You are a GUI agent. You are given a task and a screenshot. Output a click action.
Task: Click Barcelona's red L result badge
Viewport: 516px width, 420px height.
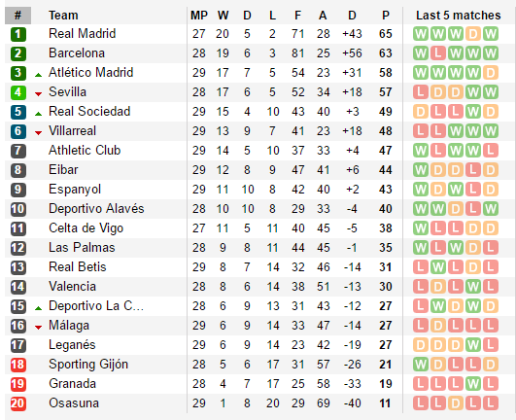(x=438, y=53)
